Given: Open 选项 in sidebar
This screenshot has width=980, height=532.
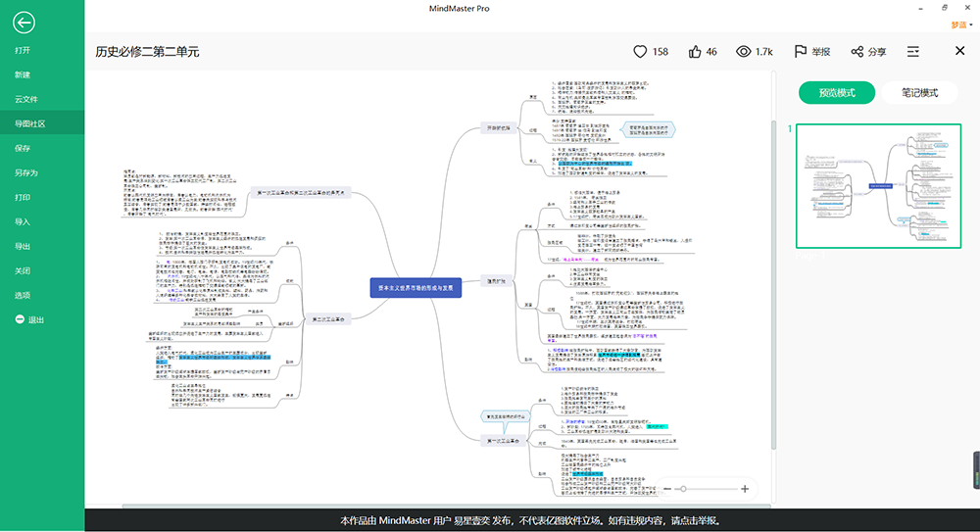Looking at the screenshot, I should click(24, 295).
